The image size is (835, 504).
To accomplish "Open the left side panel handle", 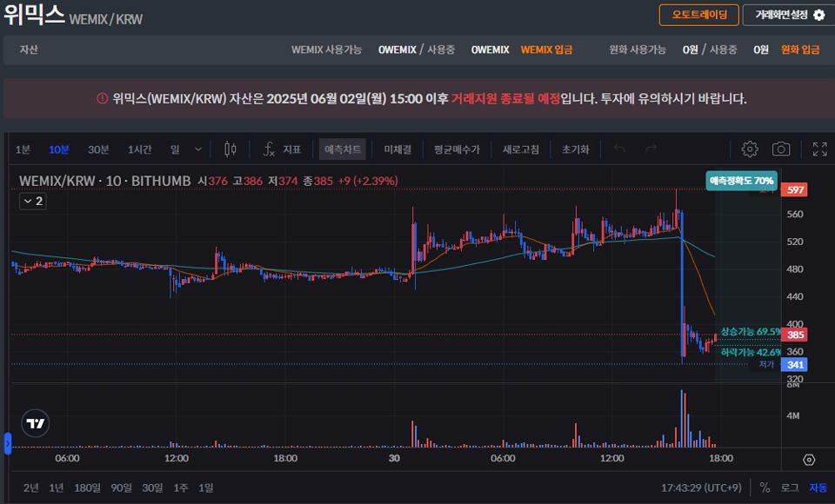I will [8, 443].
